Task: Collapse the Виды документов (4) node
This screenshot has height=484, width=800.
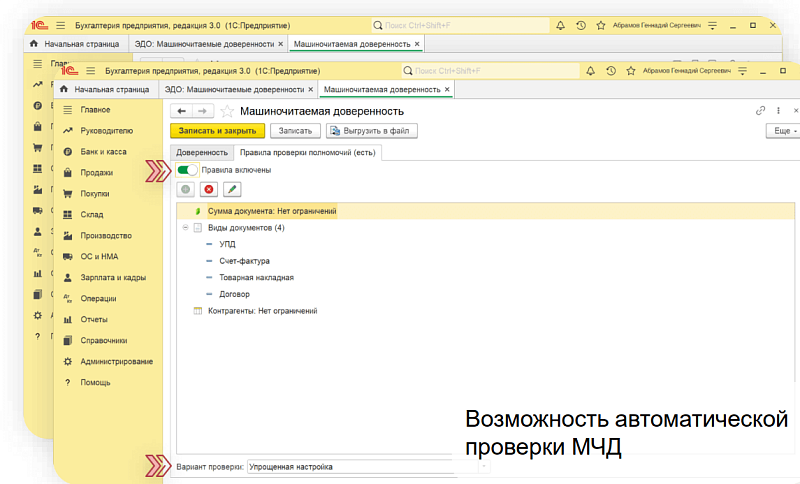Action: click(x=185, y=227)
